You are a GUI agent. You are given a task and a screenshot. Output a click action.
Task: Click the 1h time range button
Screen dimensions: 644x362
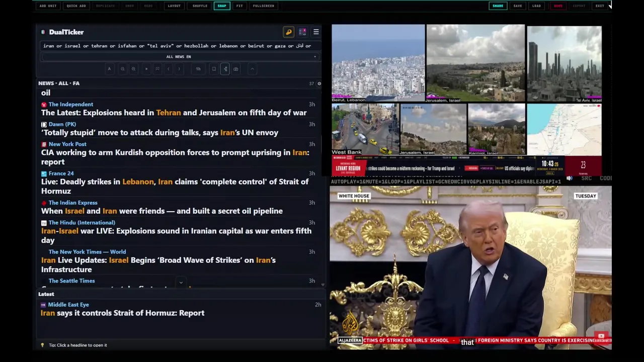tap(198, 69)
